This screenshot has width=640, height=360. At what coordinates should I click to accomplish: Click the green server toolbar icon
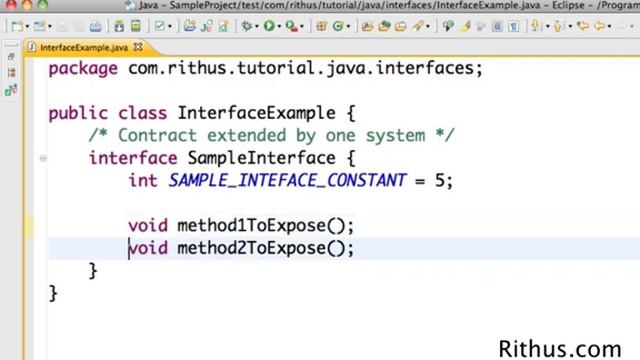[136, 27]
